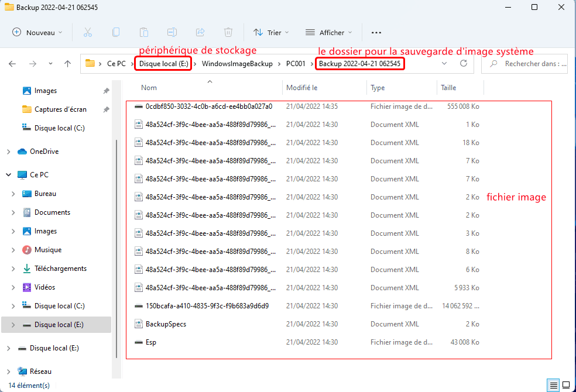Refresh the current folder view
Viewport: 576px width, 392px height.
pyautogui.click(x=464, y=64)
